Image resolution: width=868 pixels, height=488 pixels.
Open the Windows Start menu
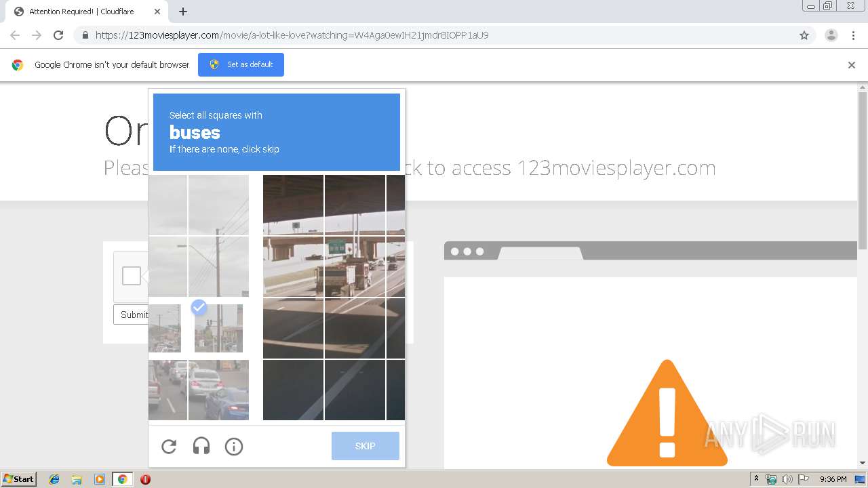point(19,479)
